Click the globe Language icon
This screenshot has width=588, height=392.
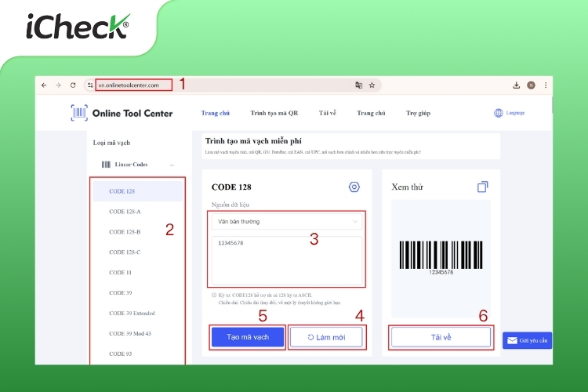[x=498, y=113]
